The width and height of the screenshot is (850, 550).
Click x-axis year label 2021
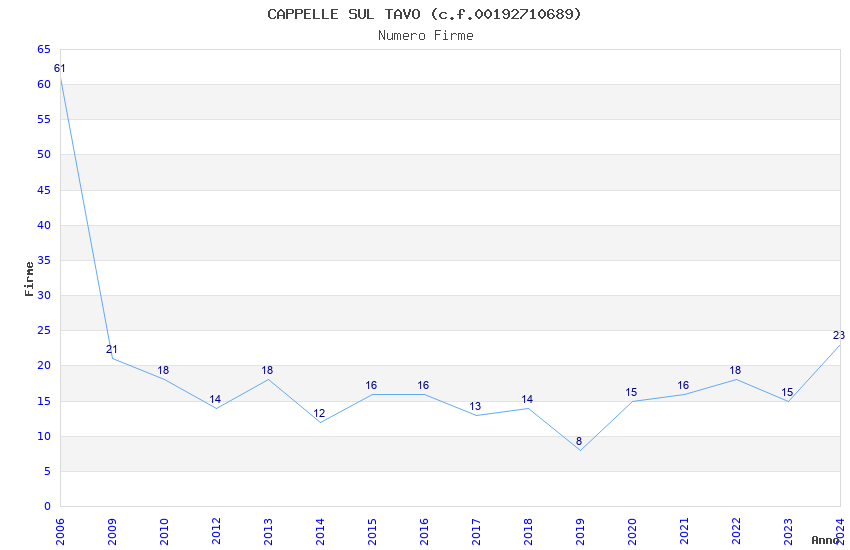(x=685, y=532)
